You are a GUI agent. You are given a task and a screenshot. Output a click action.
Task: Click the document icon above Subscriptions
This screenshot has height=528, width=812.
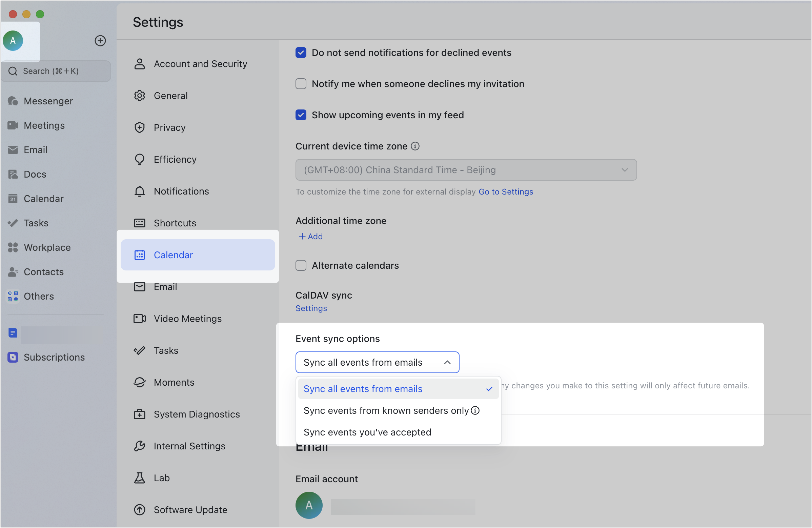13,332
